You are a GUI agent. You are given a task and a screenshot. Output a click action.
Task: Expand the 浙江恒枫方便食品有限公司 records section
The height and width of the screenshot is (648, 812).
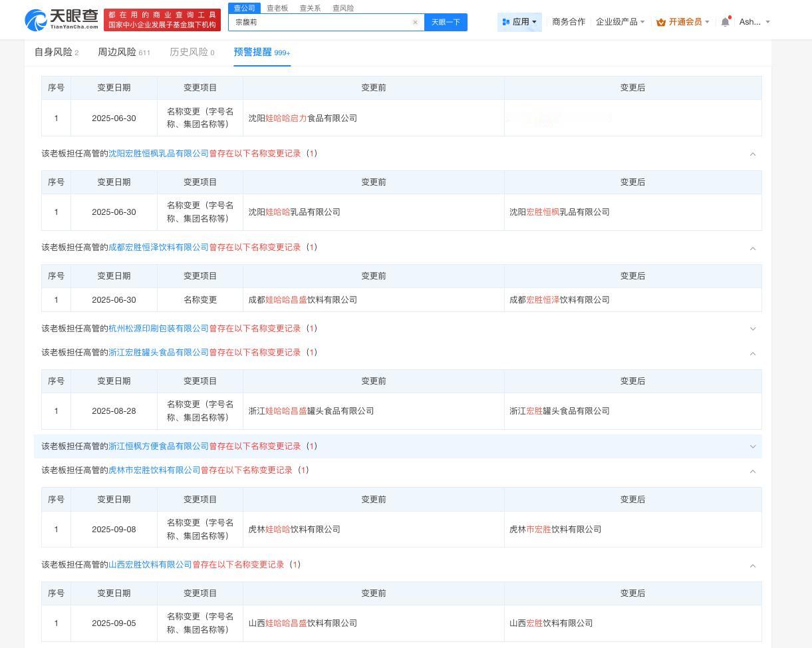753,446
